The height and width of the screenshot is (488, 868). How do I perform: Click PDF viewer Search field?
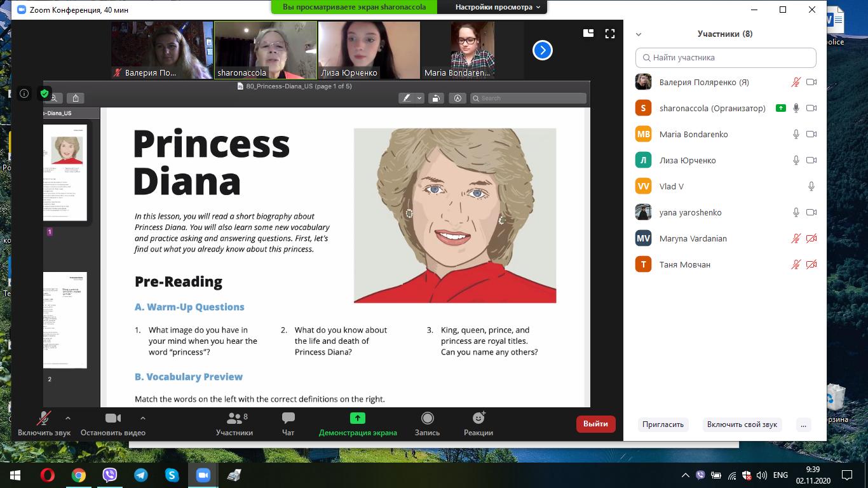coord(528,98)
